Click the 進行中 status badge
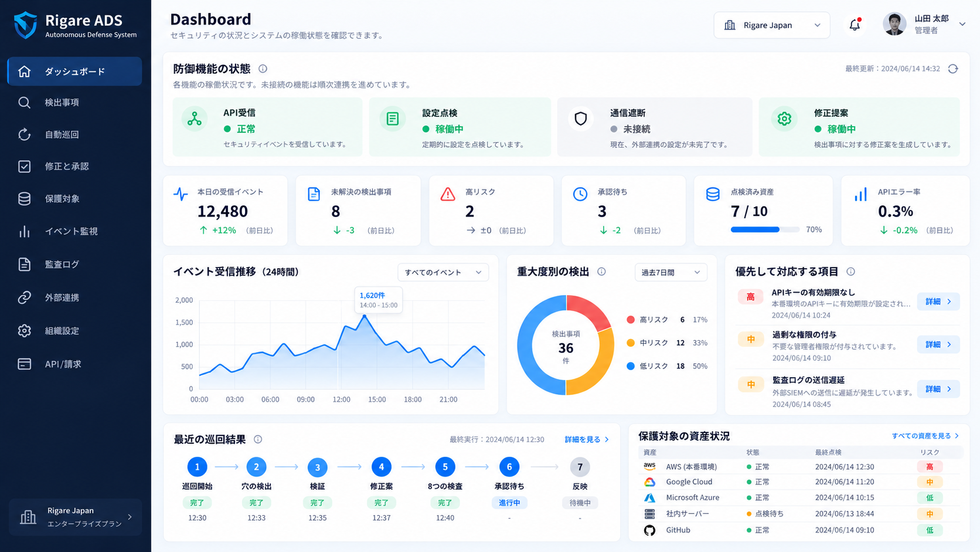 [x=509, y=503]
